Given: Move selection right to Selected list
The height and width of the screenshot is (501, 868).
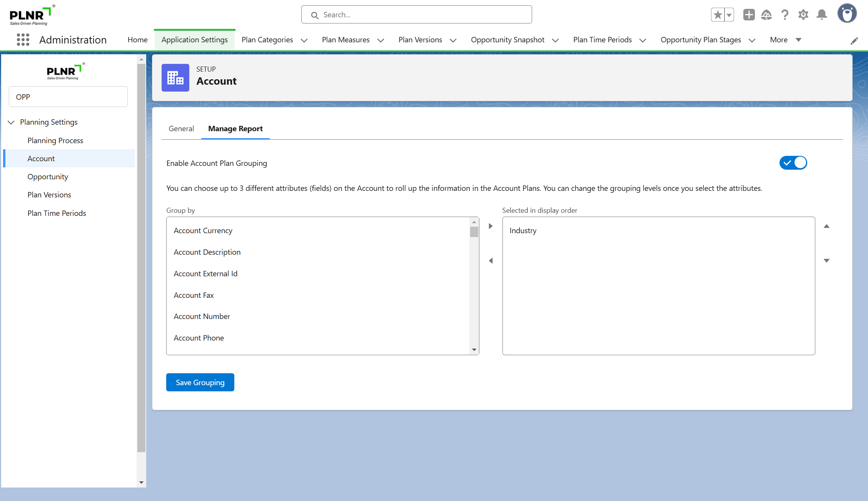Looking at the screenshot, I should pos(491,226).
